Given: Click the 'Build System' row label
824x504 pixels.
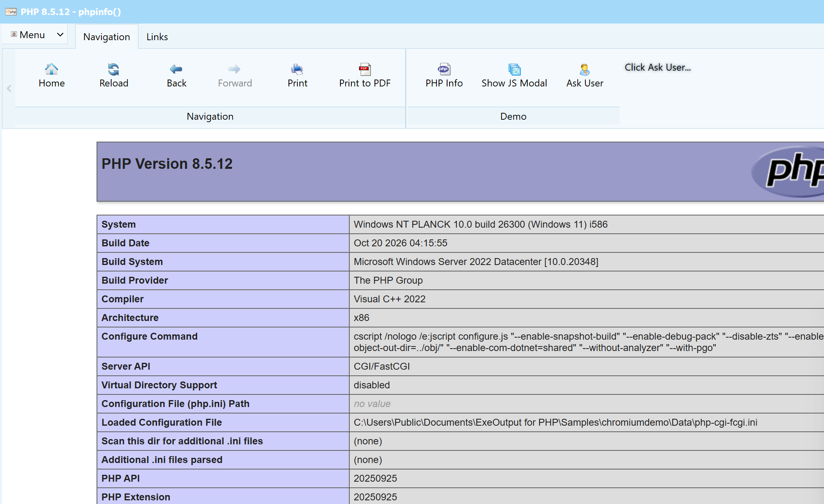Looking at the screenshot, I should point(132,262).
